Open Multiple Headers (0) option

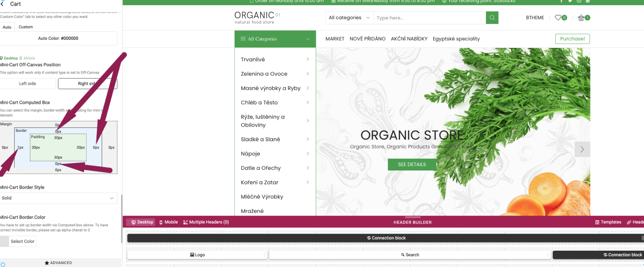(206, 222)
